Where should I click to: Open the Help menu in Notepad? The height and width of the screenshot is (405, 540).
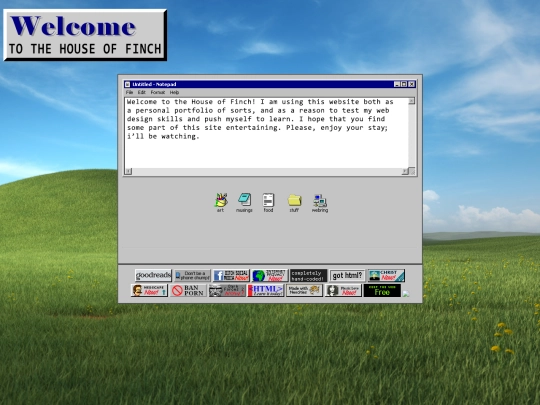pos(174,92)
